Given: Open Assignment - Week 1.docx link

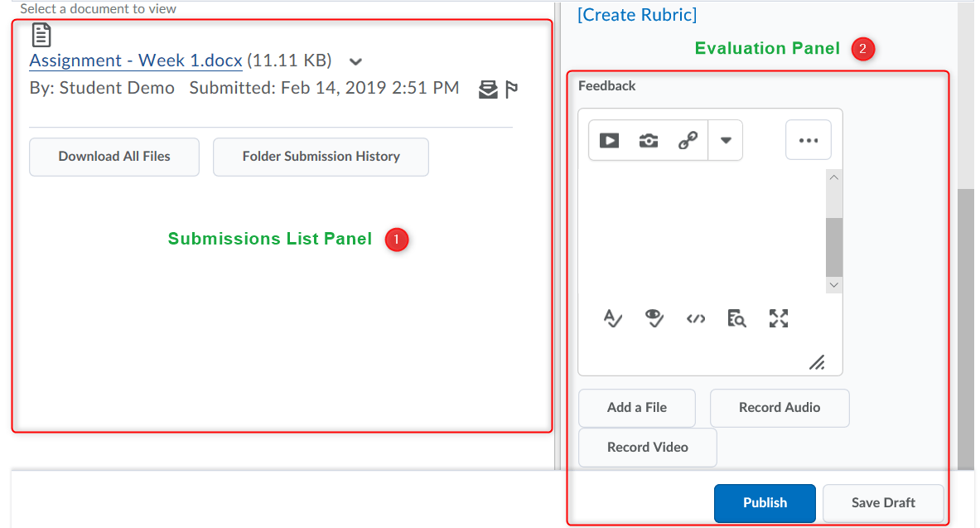Looking at the screenshot, I should pos(136,61).
